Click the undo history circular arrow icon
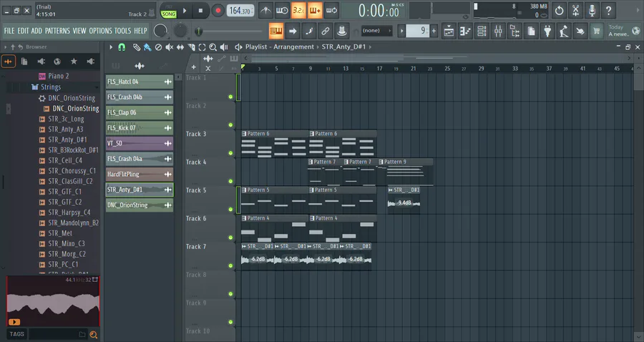 (x=559, y=11)
